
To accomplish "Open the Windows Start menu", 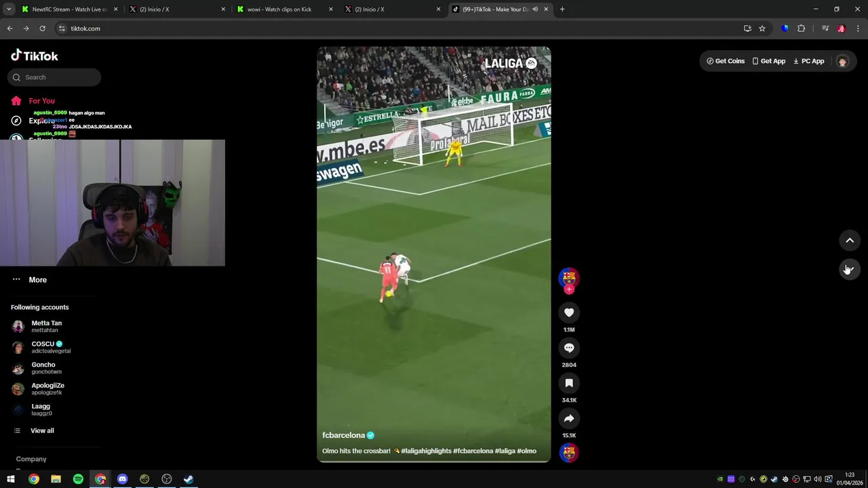I will click(x=11, y=479).
